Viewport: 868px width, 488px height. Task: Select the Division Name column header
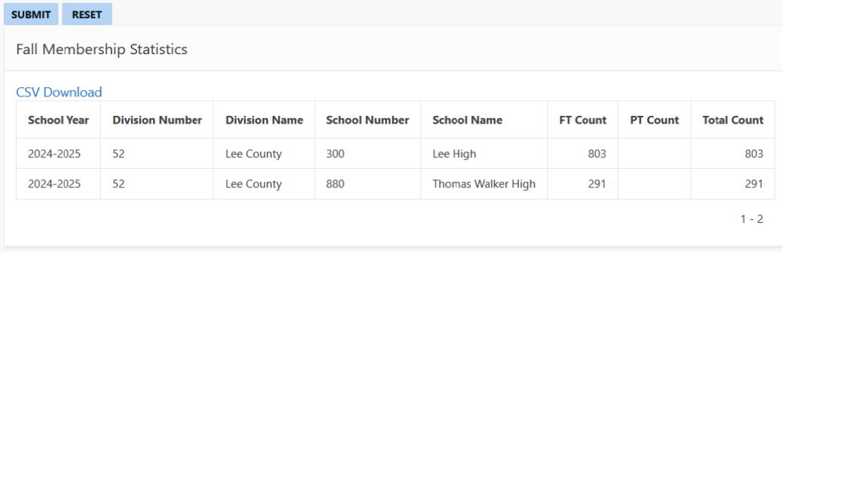(264, 120)
